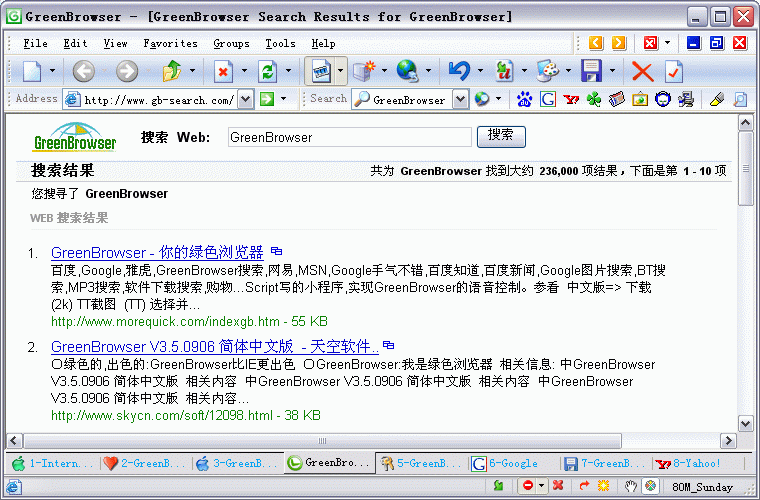Click the http://www.skycn.com/soft/12098.html green URL
This screenshot has height=500, width=760.
[x=162, y=415]
